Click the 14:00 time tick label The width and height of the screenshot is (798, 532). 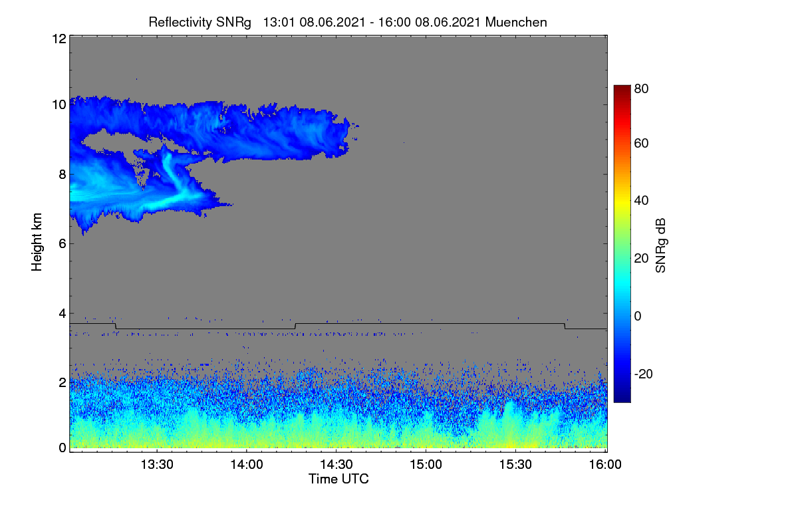point(247,465)
